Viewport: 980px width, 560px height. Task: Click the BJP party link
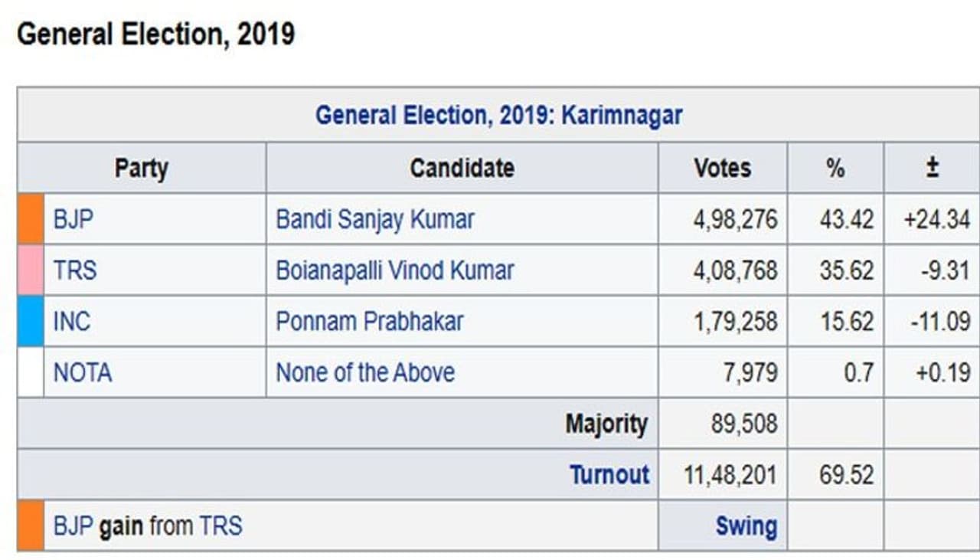[x=73, y=220]
